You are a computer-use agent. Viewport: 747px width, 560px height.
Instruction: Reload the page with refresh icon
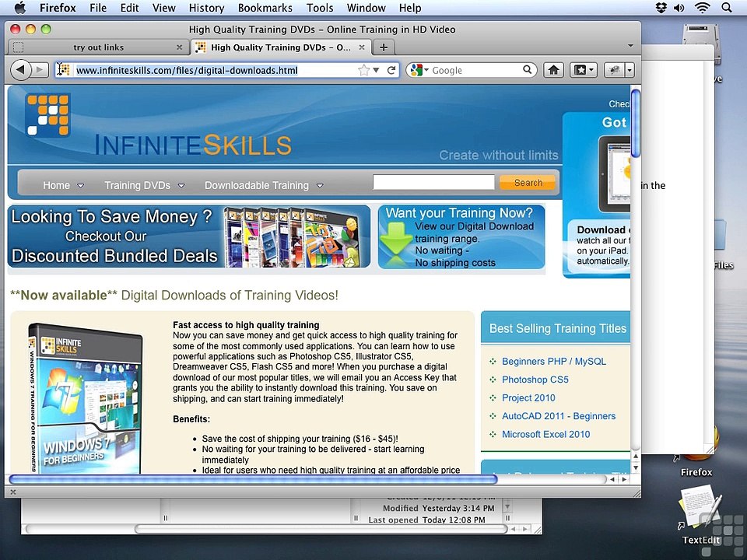click(x=391, y=70)
